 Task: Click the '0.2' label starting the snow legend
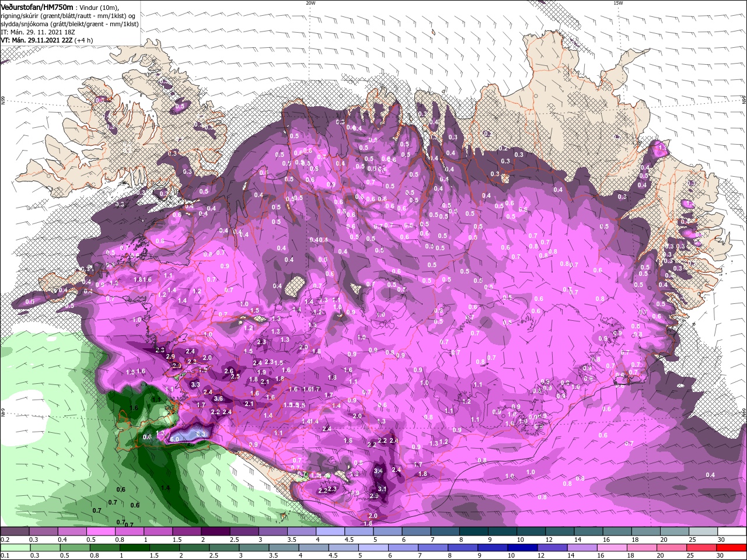[5, 539]
